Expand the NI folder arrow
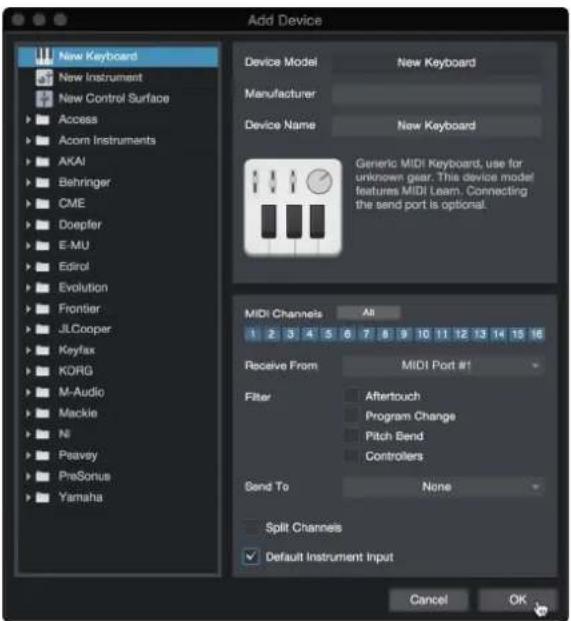Viewport: 571px width, 621px height. point(28,434)
